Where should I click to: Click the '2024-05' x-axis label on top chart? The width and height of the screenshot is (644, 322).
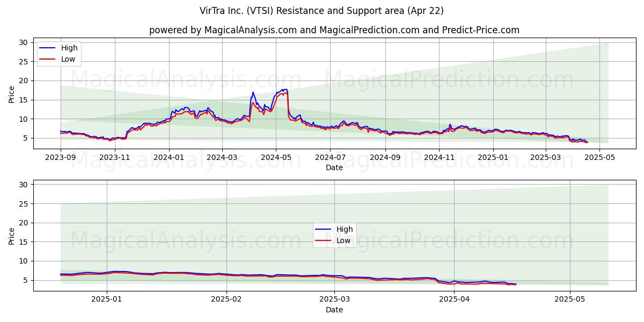[276, 158]
